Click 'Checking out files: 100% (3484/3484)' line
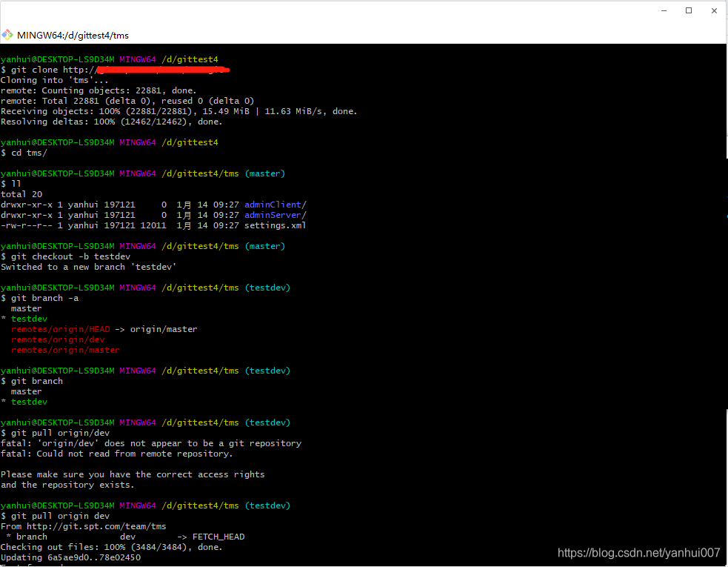Screen dimensions: 728x567 click(x=111, y=547)
